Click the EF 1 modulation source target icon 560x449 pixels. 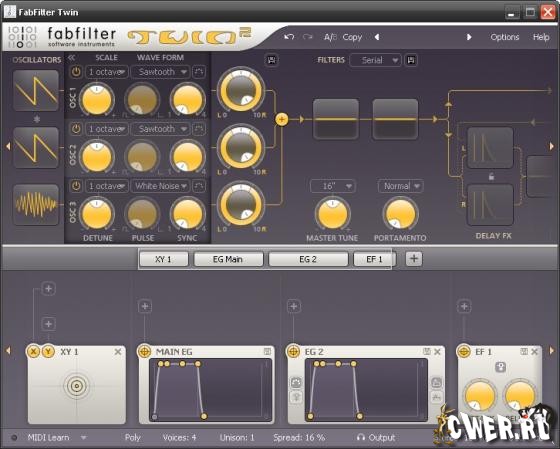[464, 352]
